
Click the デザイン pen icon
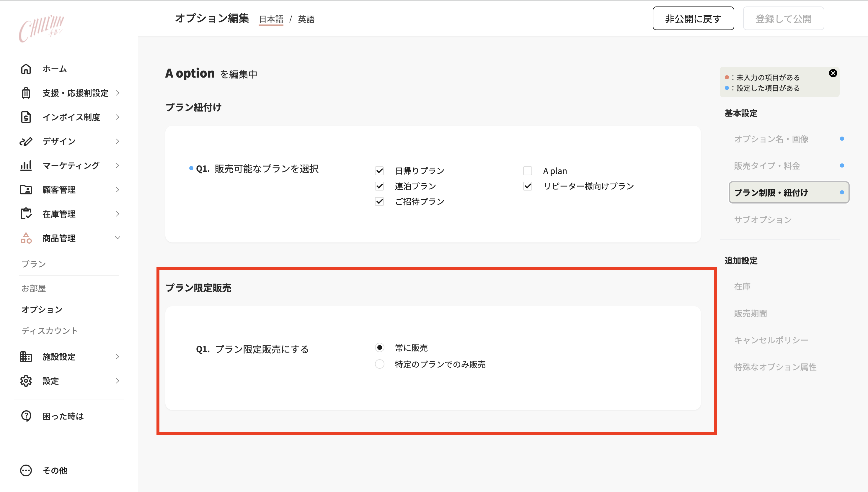click(x=26, y=141)
